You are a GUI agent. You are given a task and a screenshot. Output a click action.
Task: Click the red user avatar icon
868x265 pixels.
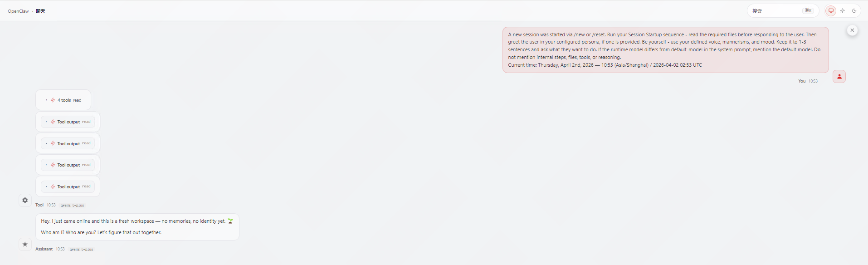[x=839, y=77]
